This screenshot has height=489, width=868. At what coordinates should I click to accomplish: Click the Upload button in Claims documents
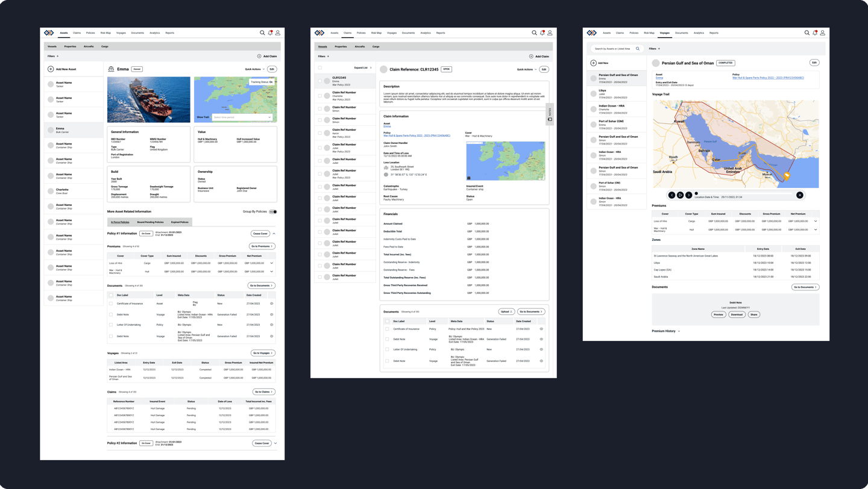[x=506, y=312]
